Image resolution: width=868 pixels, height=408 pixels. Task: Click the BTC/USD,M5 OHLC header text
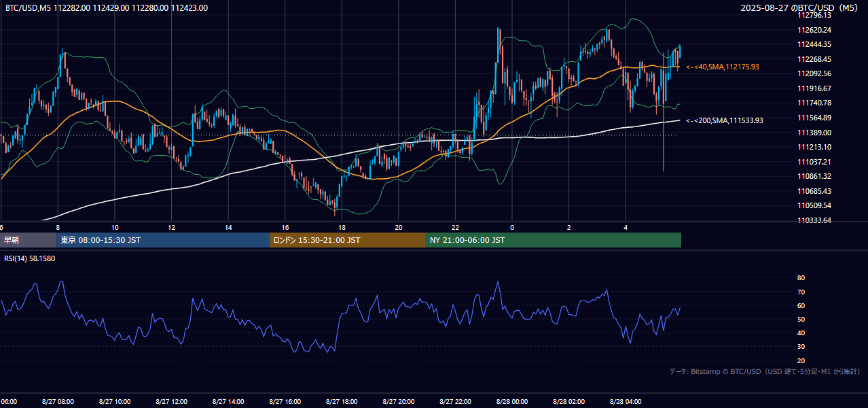[x=107, y=8]
